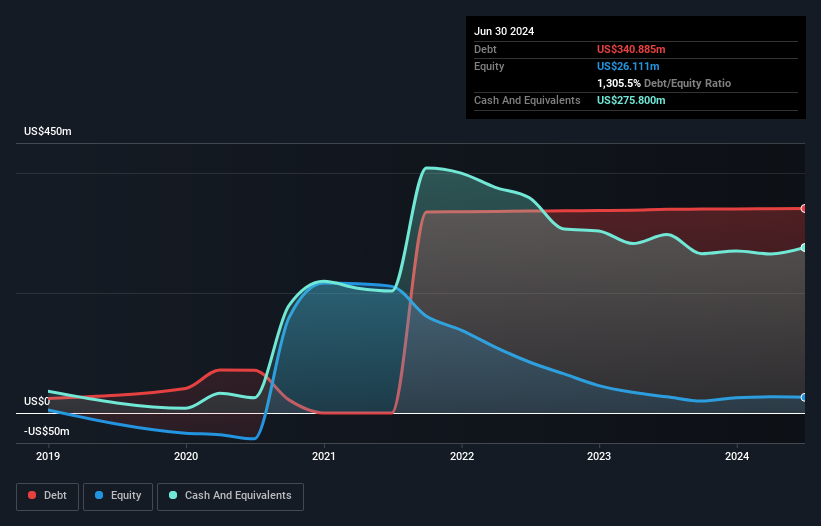Click the red Debt legend dot
Screen dimensions: 821x526
click(x=32, y=495)
